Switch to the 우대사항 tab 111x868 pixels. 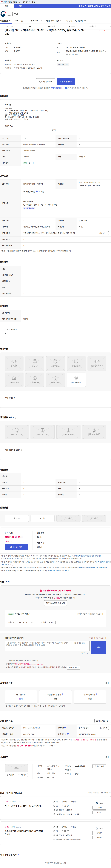coord(51,26)
